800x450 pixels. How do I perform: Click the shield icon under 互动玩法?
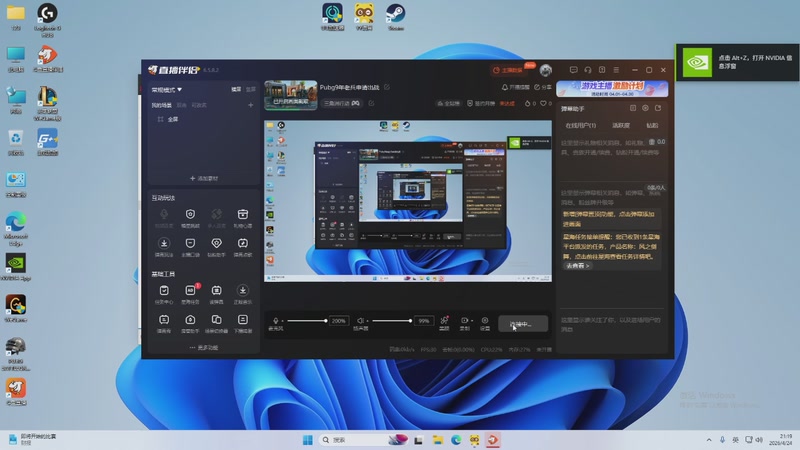coord(190,214)
